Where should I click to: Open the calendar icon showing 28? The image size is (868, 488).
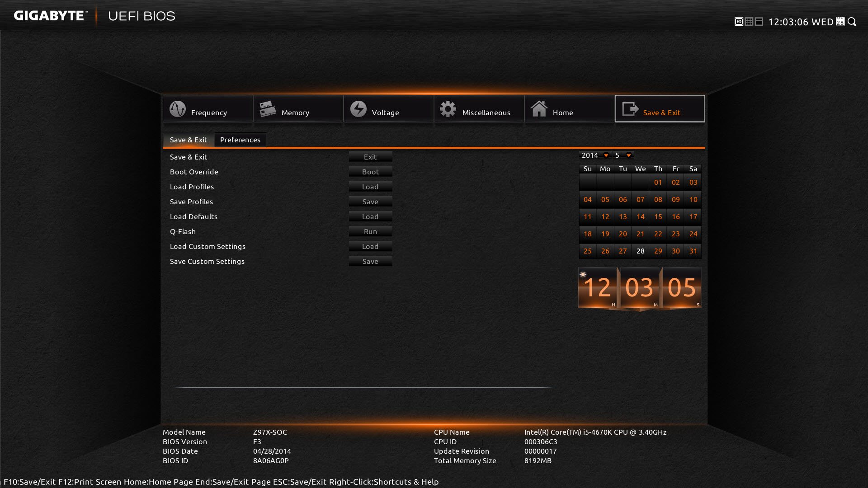[x=840, y=22]
